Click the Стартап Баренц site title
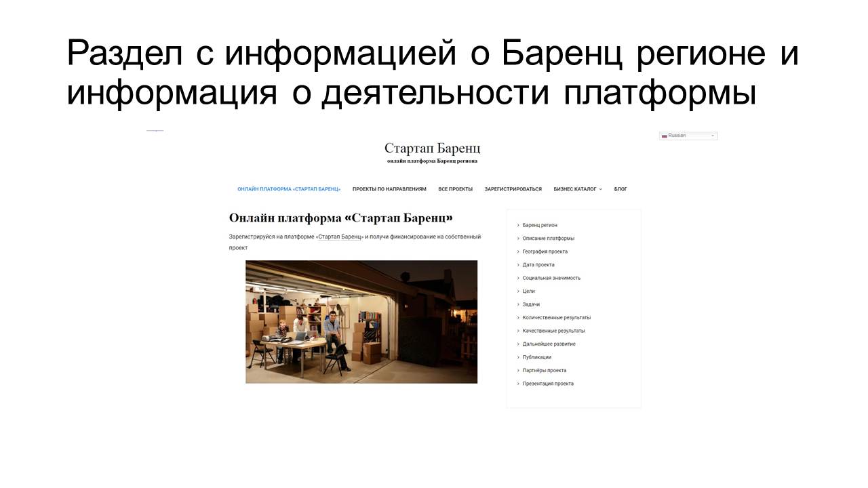The height and width of the screenshot is (488, 868). point(432,148)
